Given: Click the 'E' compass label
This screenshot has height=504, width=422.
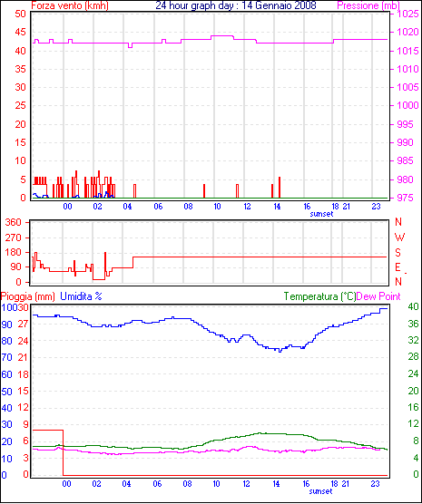Looking at the screenshot, I should click(397, 267).
